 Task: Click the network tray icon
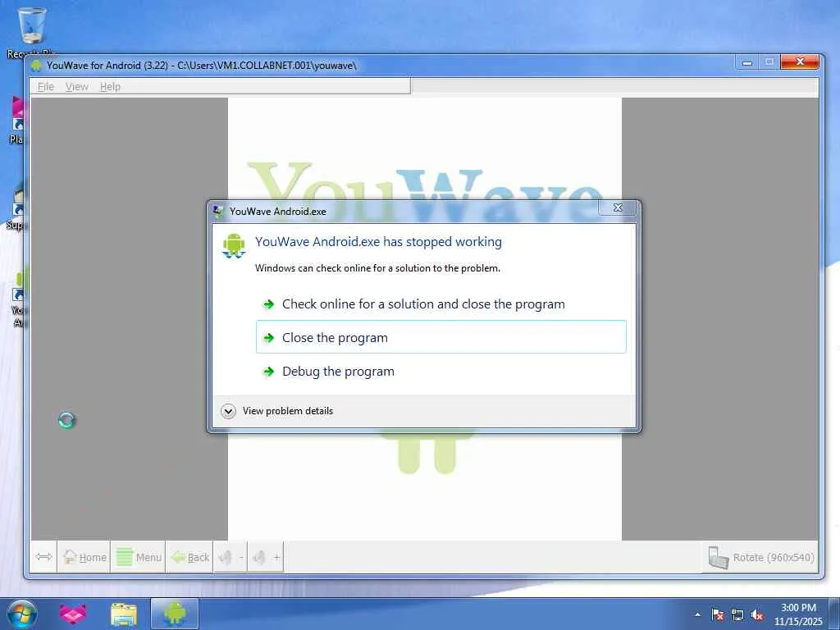pyautogui.click(x=737, y=614)
